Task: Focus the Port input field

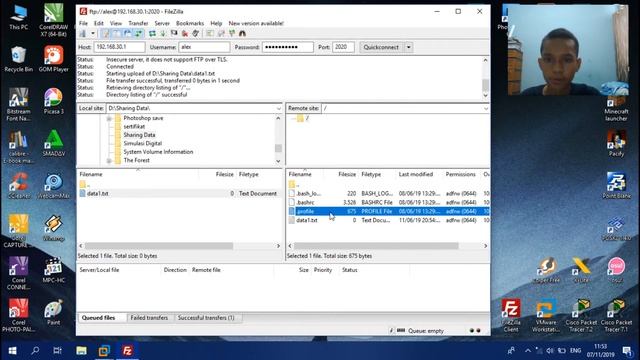Action: (x=343, y=47)
